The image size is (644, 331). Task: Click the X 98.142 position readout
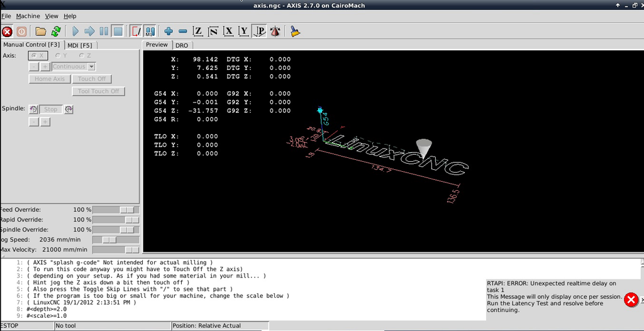click(x=195, y=59)
